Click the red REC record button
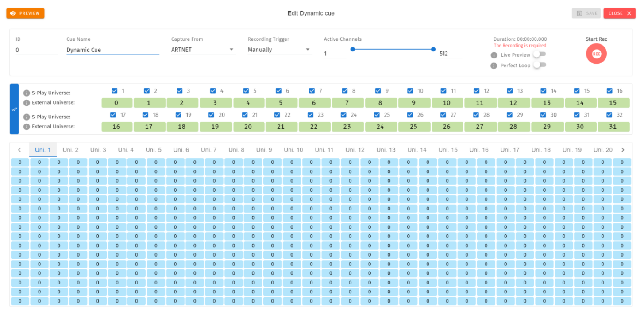 coord(596,54)
